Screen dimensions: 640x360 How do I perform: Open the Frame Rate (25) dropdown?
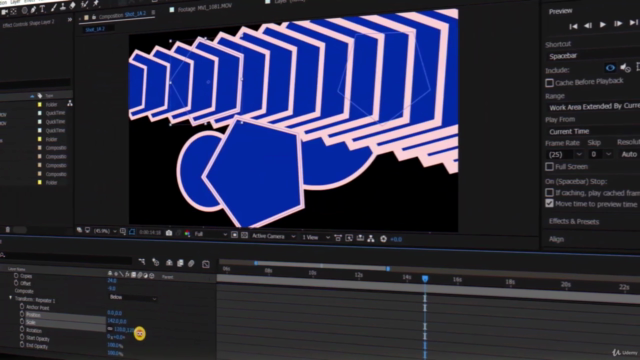coord(564,155)
